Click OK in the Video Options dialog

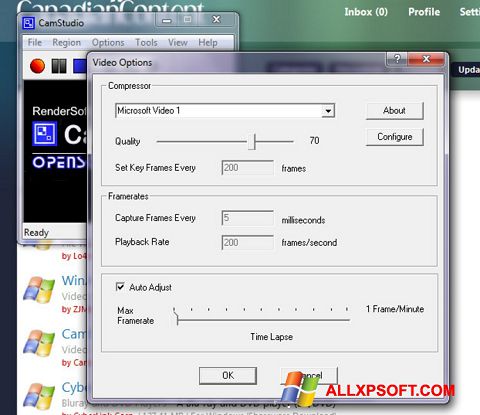[x=228, y=376]
